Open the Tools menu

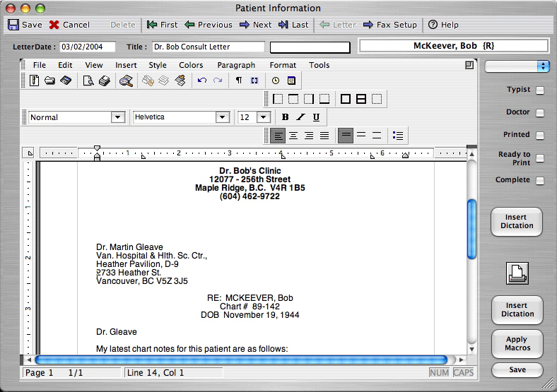319,65
